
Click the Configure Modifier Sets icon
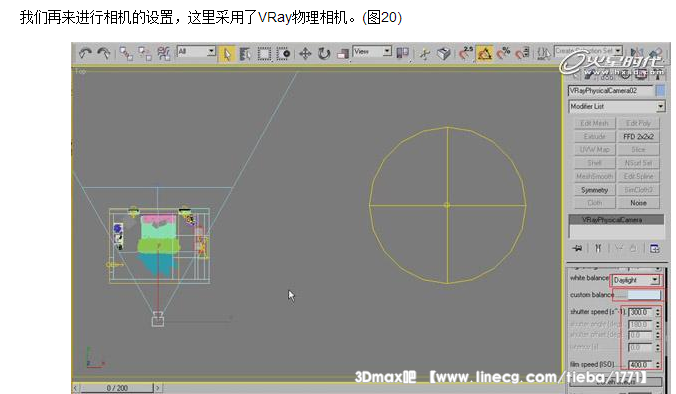(x=654, y=248)
